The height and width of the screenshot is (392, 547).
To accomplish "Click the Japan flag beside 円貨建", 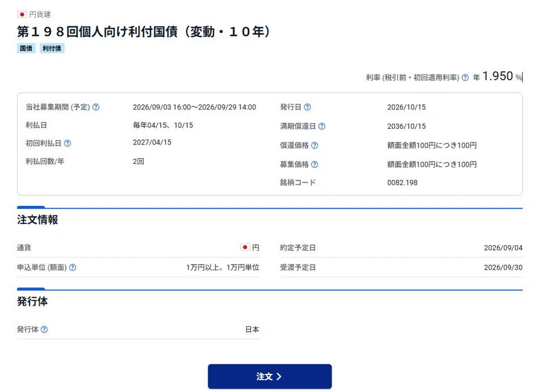I will 22,14.
